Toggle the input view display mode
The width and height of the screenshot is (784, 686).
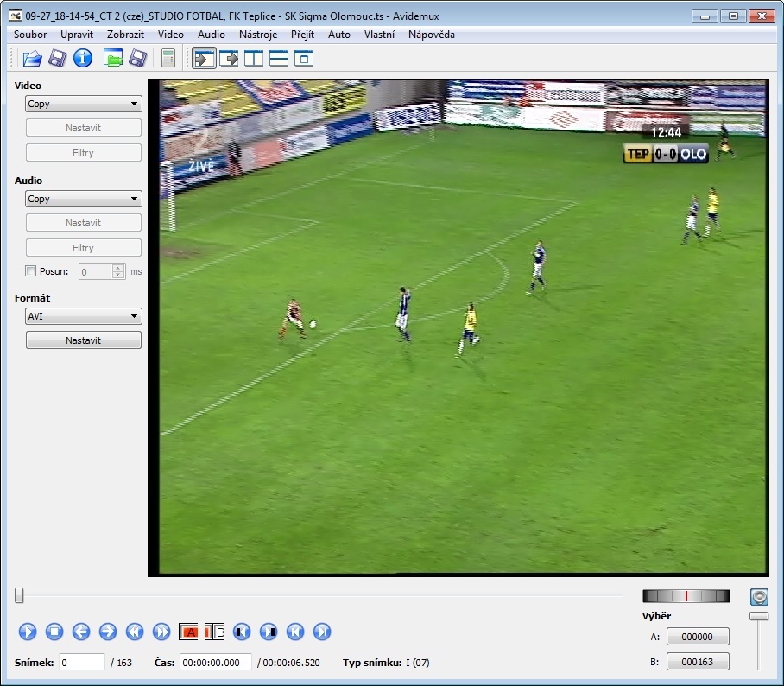(x=204, y=59)
